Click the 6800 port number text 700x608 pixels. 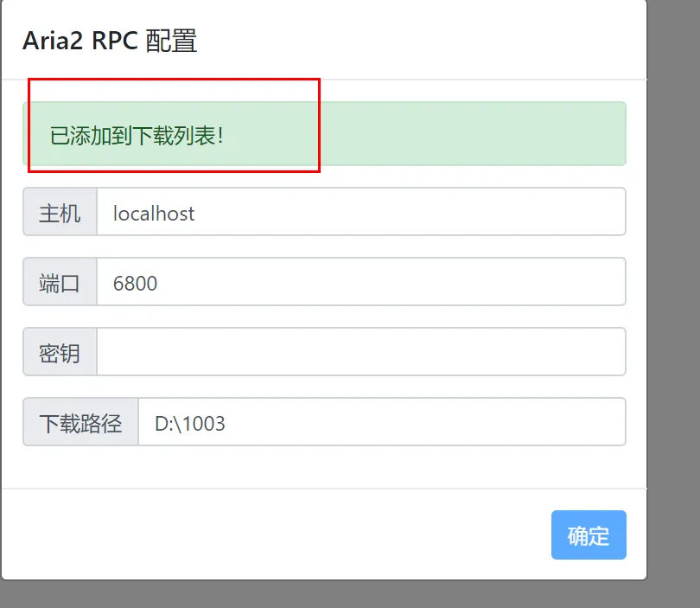click(136, 283)
